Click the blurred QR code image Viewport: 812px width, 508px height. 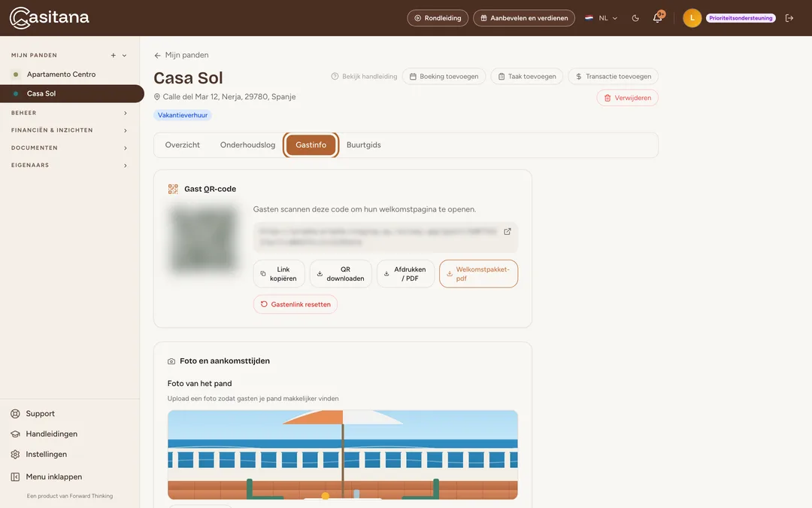coord(204,239)
